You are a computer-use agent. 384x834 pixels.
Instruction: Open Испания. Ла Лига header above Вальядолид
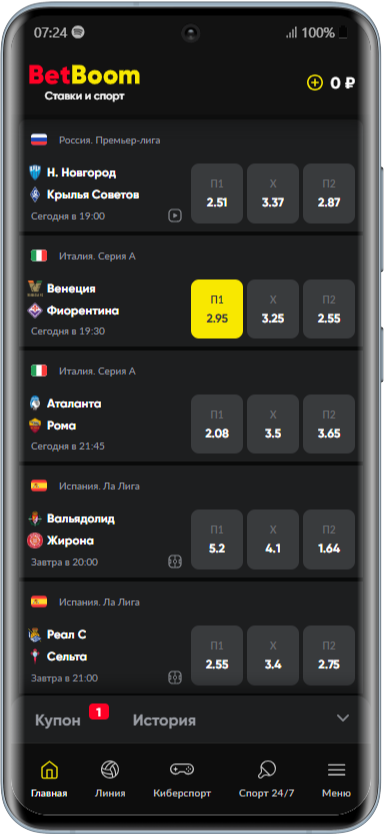[x=99, y=486]
